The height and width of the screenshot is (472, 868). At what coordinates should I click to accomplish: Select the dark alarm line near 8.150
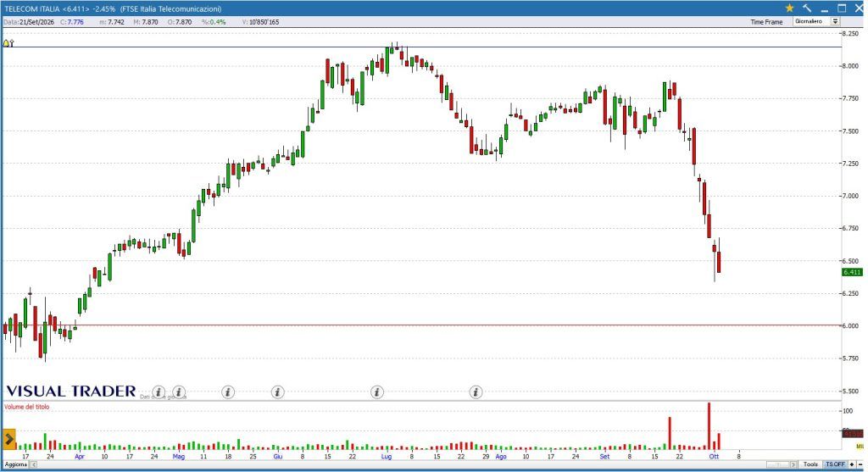point(420,47)
